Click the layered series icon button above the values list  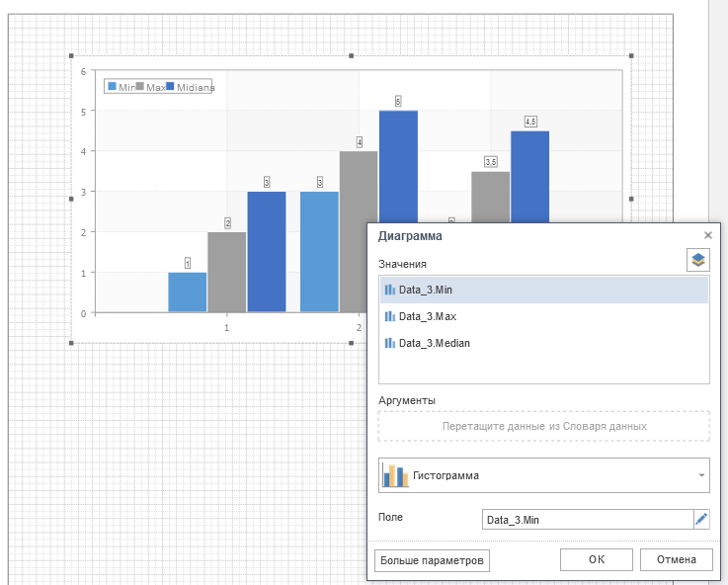pyautogui.click(x=698, y=261)
